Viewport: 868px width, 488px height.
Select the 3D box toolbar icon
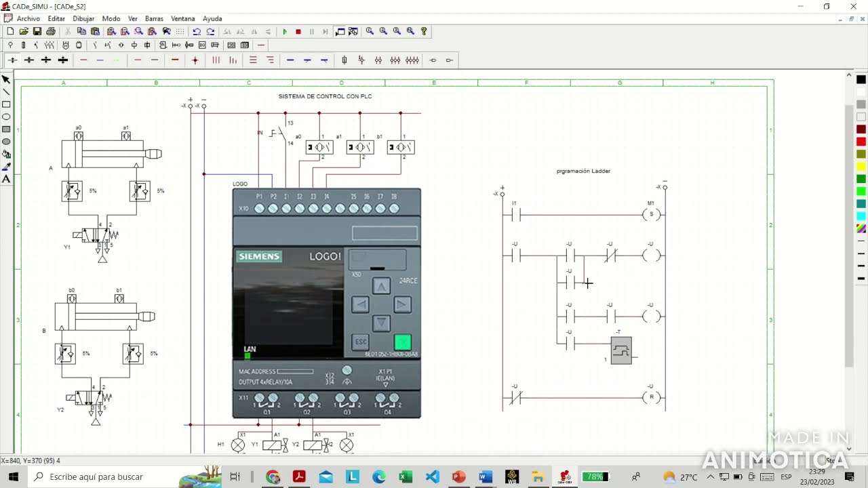(x=245, y=45)
